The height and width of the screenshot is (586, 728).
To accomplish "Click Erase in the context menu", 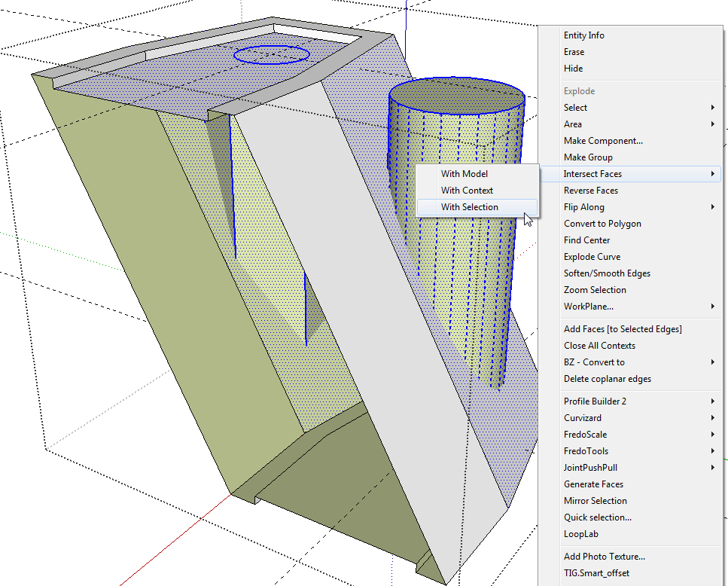I will pos(574,52).
